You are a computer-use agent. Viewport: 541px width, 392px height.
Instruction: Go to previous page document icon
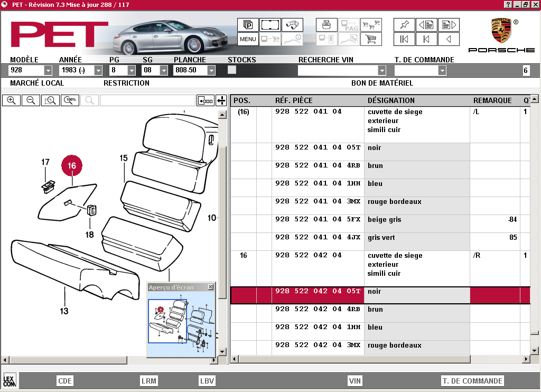426,25
